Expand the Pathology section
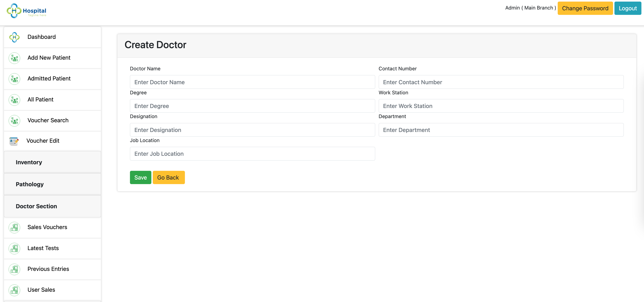Screen dimensions: 644x302 [x=53, y=184]
